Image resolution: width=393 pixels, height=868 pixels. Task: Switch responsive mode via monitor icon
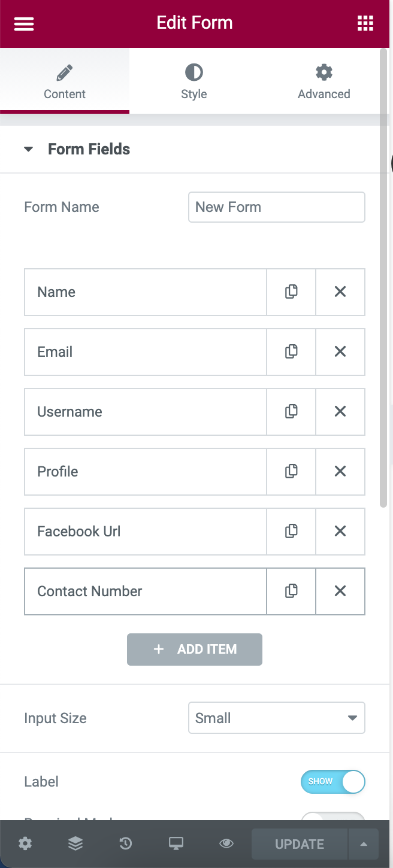[x=176, y=844]
